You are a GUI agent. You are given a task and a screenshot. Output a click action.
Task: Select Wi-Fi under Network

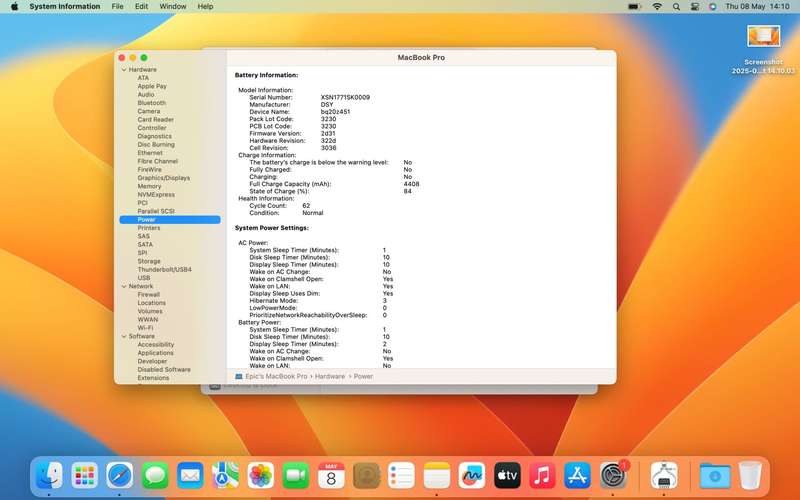(145, 328)
